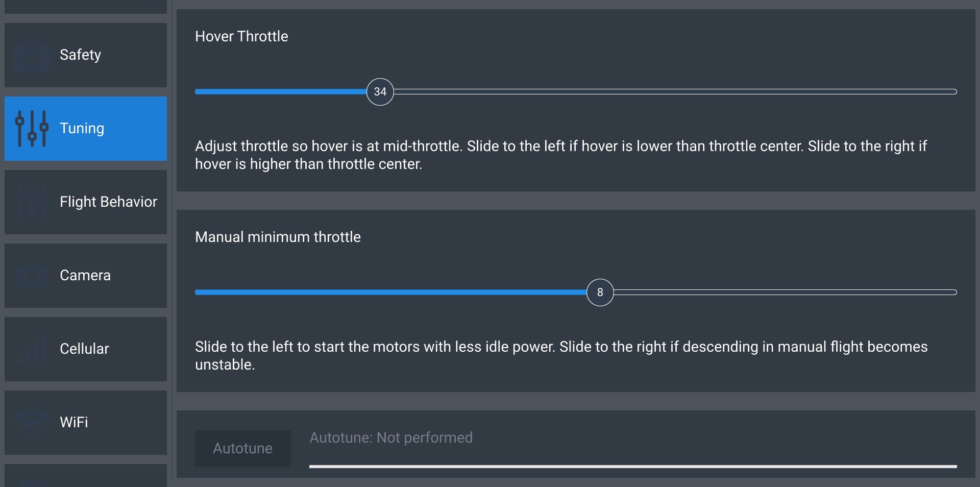The width and height of the screenshot is (980, 487).
Task: Open the WiFi label text
Action: pos(73,423)
